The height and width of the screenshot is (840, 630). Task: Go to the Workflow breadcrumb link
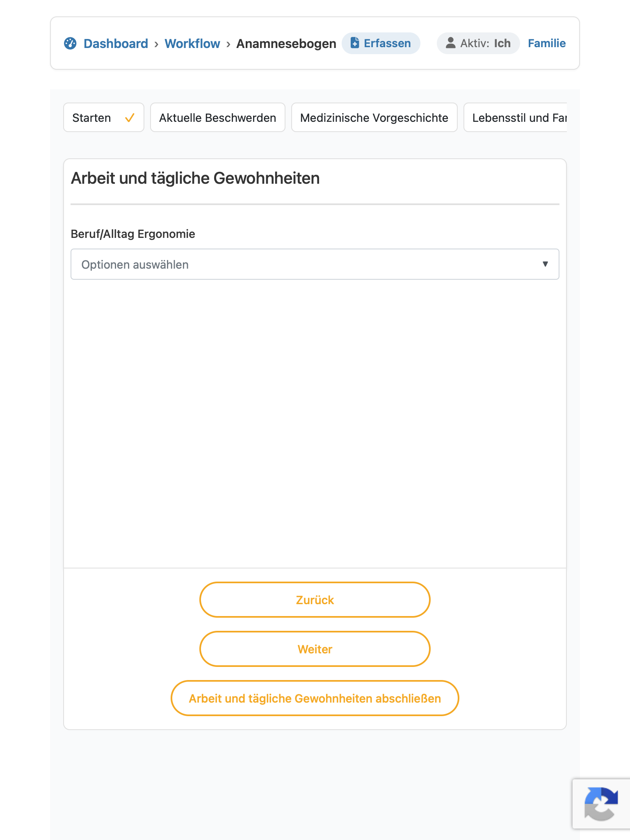point(192,43)
